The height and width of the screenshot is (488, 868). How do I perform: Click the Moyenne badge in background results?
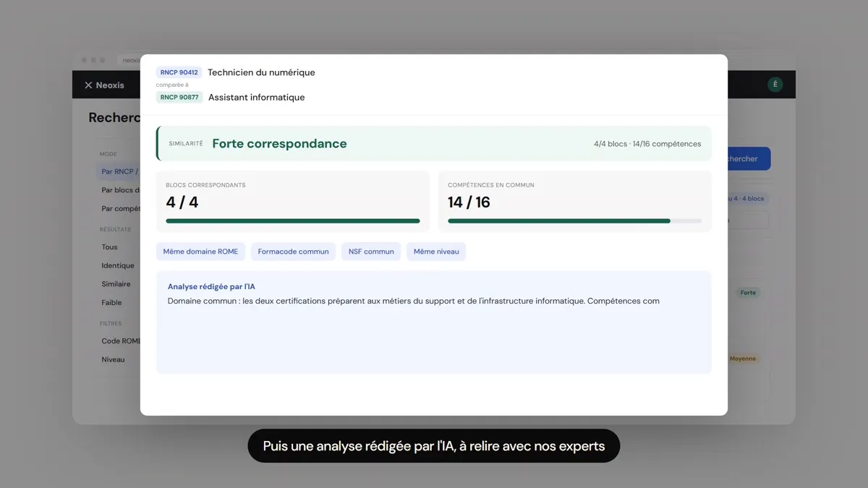tap(742, 359)
